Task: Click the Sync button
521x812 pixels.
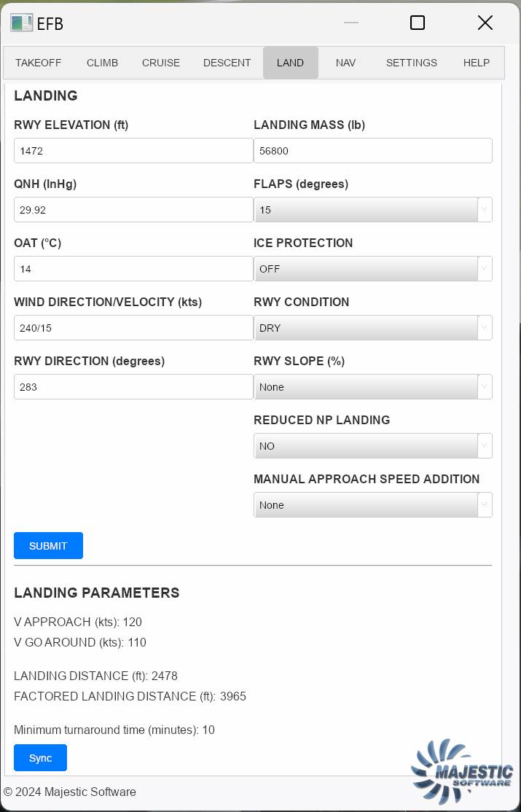Action: 40,758
